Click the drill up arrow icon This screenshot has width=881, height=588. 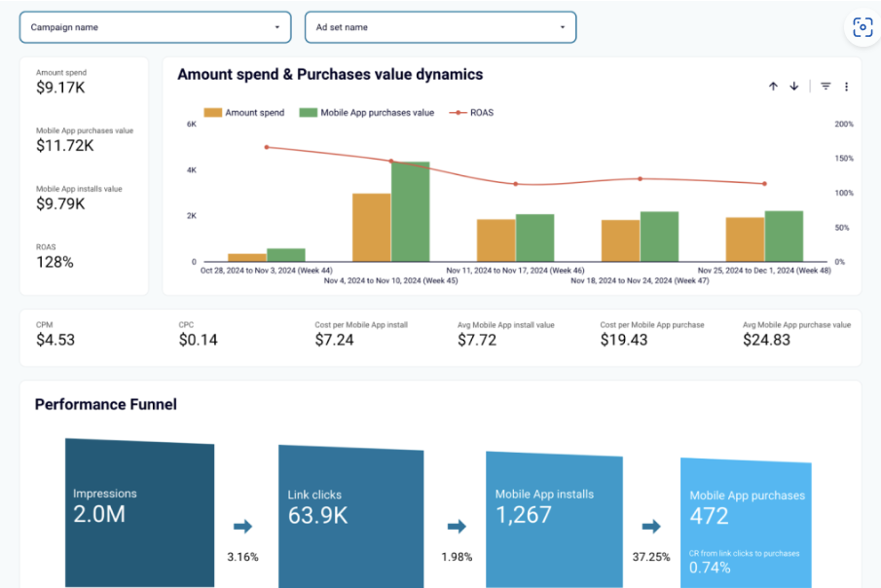tap(773, 86)
